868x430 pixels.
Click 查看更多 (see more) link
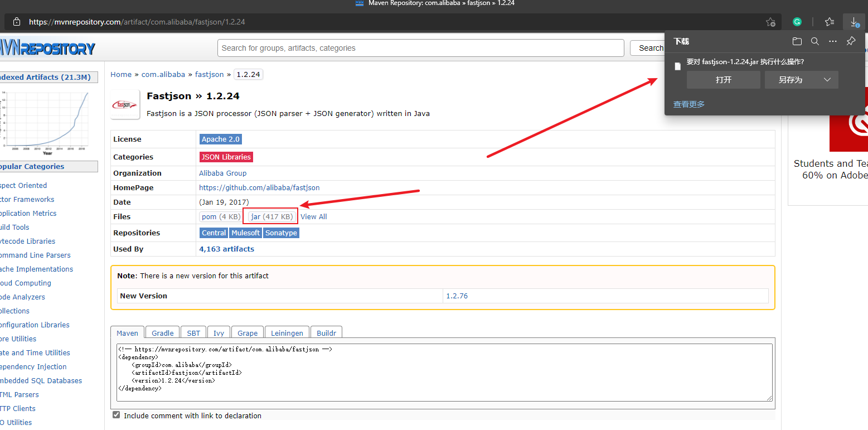tap(689, 104)
